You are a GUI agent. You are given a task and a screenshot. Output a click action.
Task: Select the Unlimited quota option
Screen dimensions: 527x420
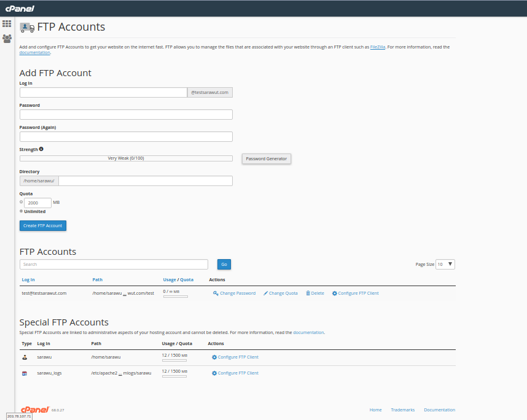[x=21, y=211]
